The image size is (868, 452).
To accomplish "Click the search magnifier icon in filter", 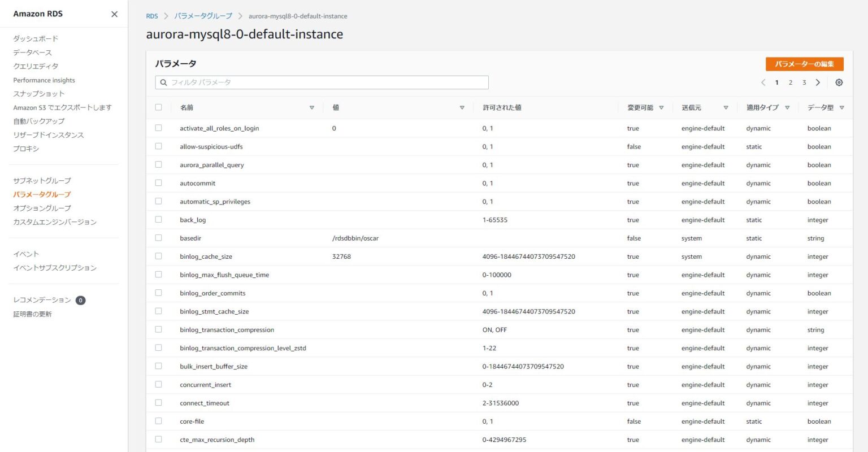I will pyautogui.click(x=163, y=82).
